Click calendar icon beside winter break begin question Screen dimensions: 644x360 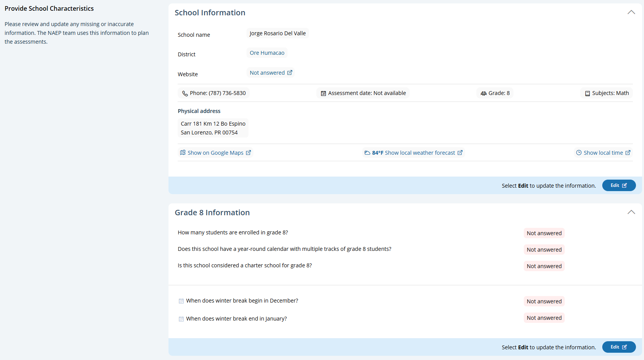point(181,301)
